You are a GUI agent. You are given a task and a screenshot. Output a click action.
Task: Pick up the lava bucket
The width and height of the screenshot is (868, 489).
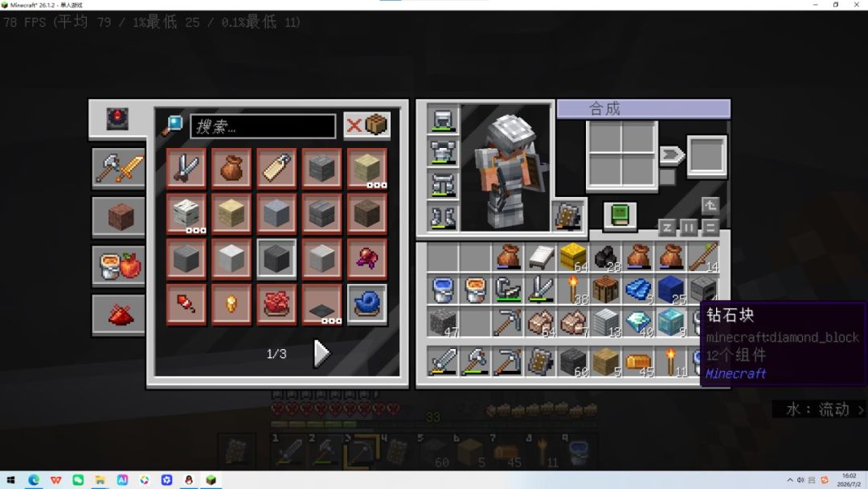click(x=476, y=290)
